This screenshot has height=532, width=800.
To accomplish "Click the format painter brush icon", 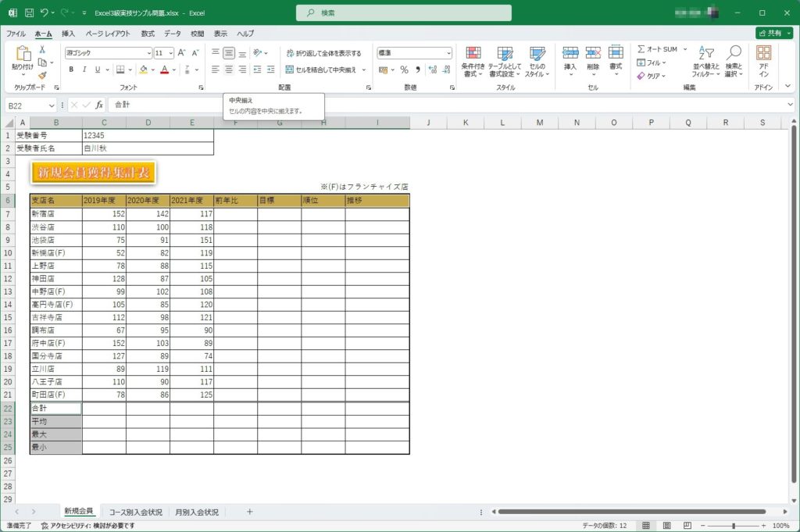I will coord(42,76).
